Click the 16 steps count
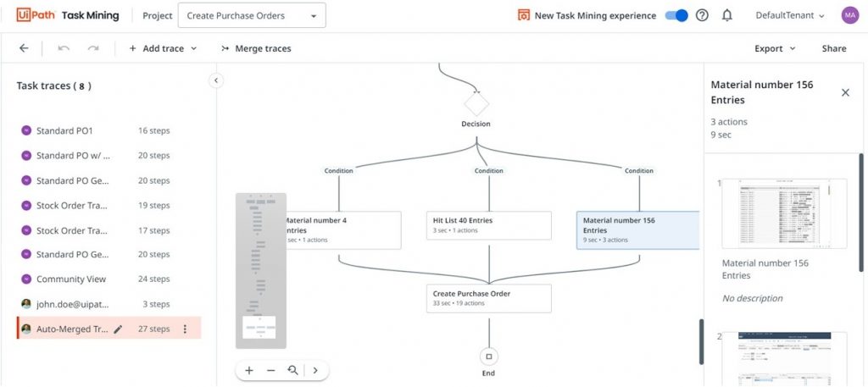The width and height of the screenshot is (868, 387). (x=154, y=131)
